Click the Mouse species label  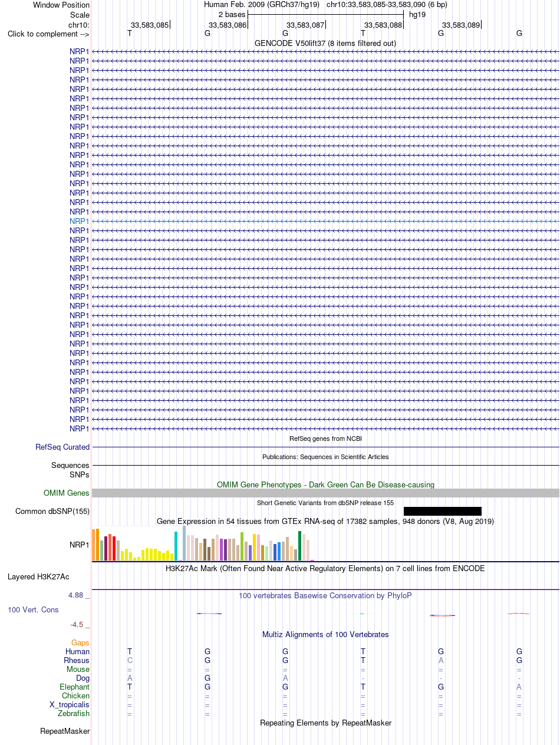[x=78, y=669]
